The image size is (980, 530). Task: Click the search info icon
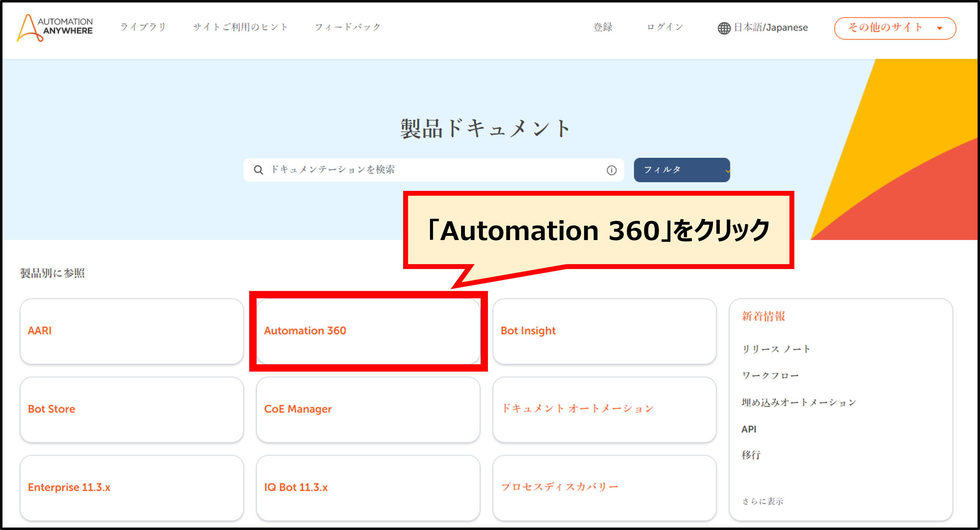pyautogui.click(x=611, y=171)
